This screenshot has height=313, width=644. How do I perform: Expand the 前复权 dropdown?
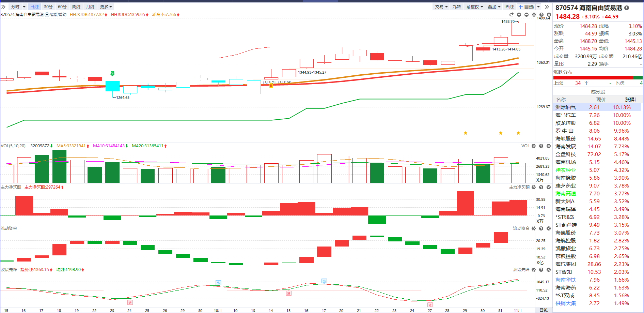475,7
